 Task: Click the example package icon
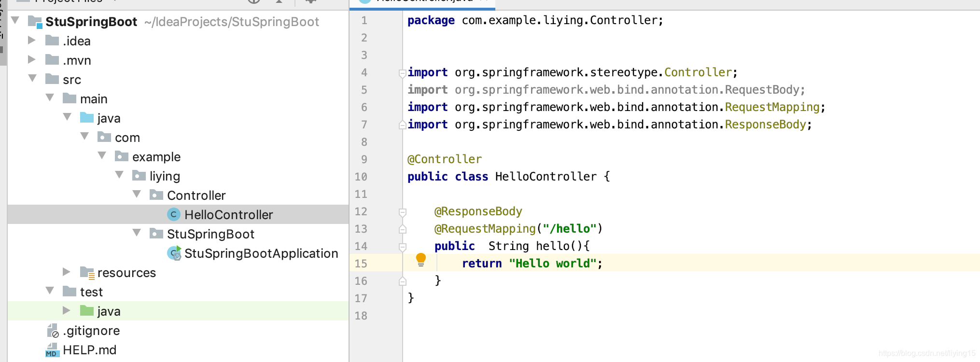pos(122,156)
